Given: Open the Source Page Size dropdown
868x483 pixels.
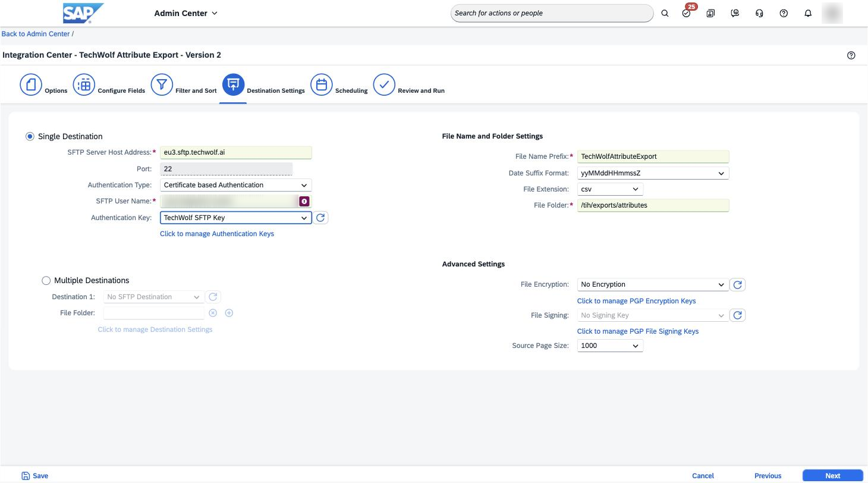Looking at the screenshot, I should click(610, 346).
